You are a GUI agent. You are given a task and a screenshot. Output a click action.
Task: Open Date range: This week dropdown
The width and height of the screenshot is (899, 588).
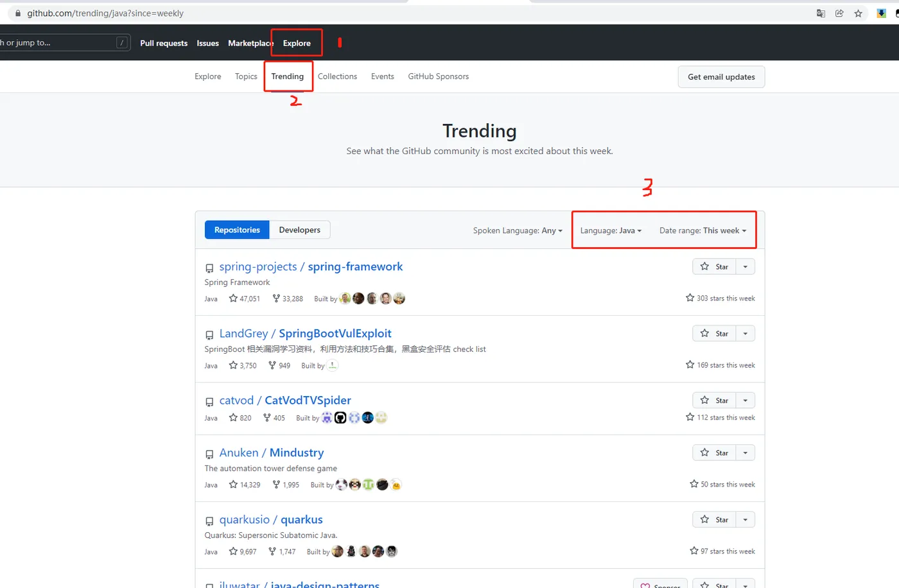(703, 230)
